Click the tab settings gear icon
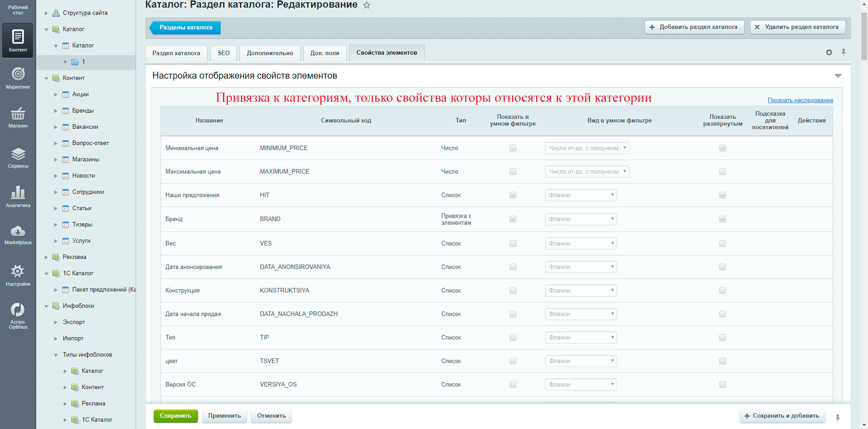This screenshot has height=429, width=868. pos(829,52)
